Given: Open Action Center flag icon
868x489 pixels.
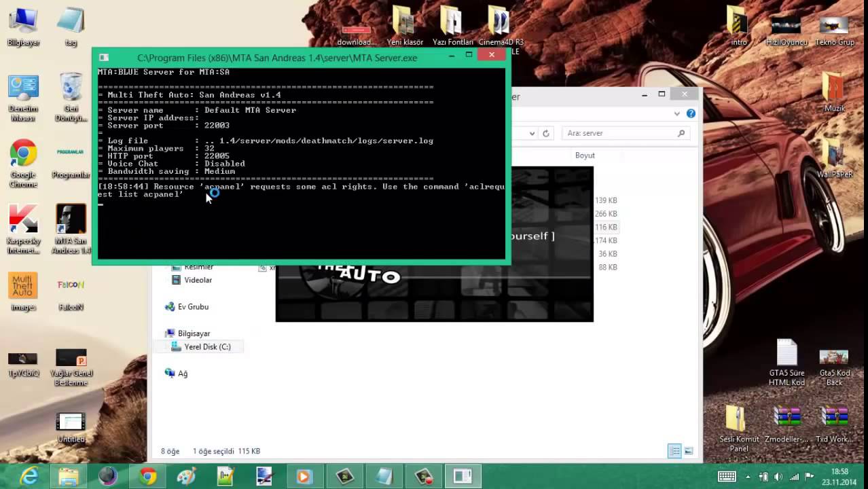Looking at the screenshot, I should [x=809, y=477].
